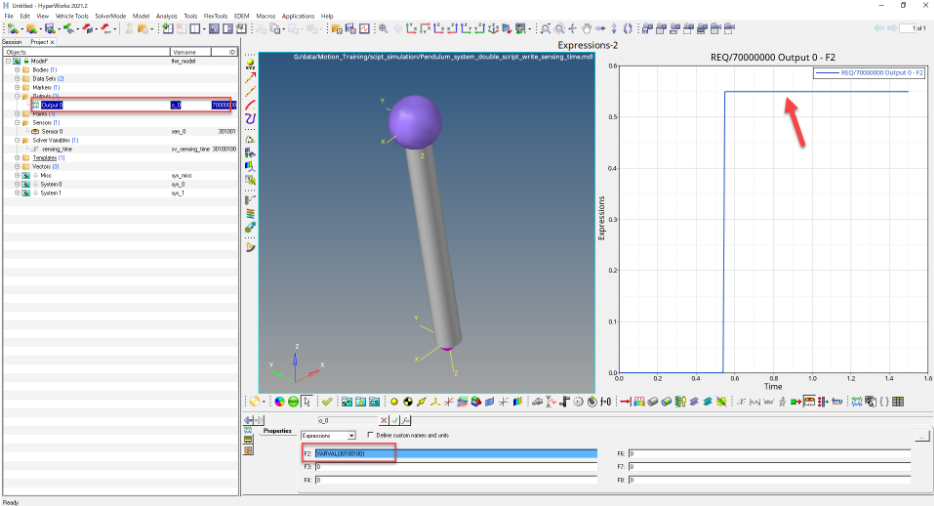934x506 pixels.
Task: Select sensing_time solver variable
Action: pyautogui.click(x=57, y=149)
